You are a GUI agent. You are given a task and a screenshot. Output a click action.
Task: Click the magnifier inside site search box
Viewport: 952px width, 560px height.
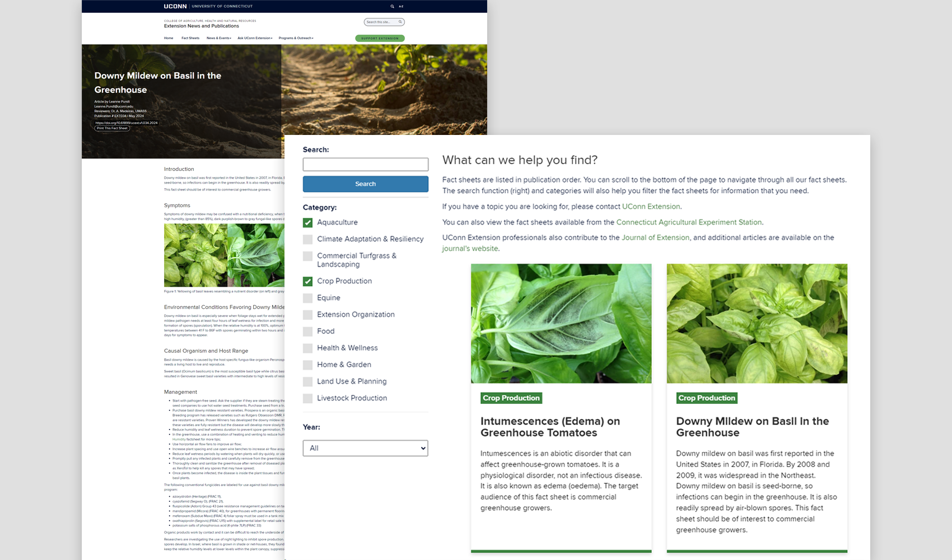(x=400, y=22)
